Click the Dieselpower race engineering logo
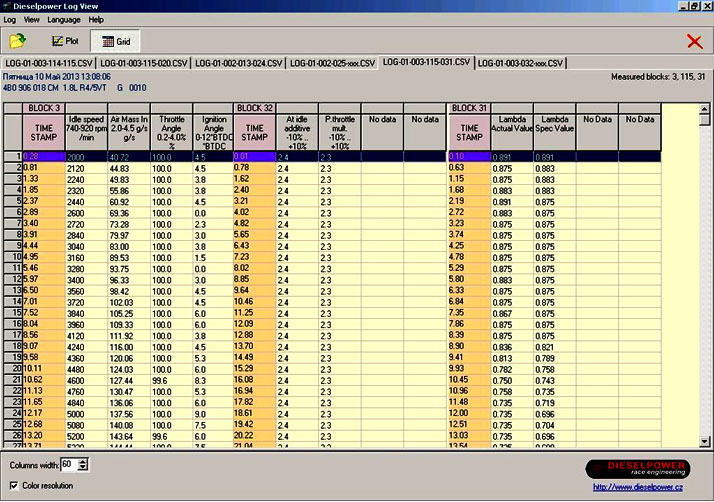Viewport: 714px width, 502px height. click(636, 467)
